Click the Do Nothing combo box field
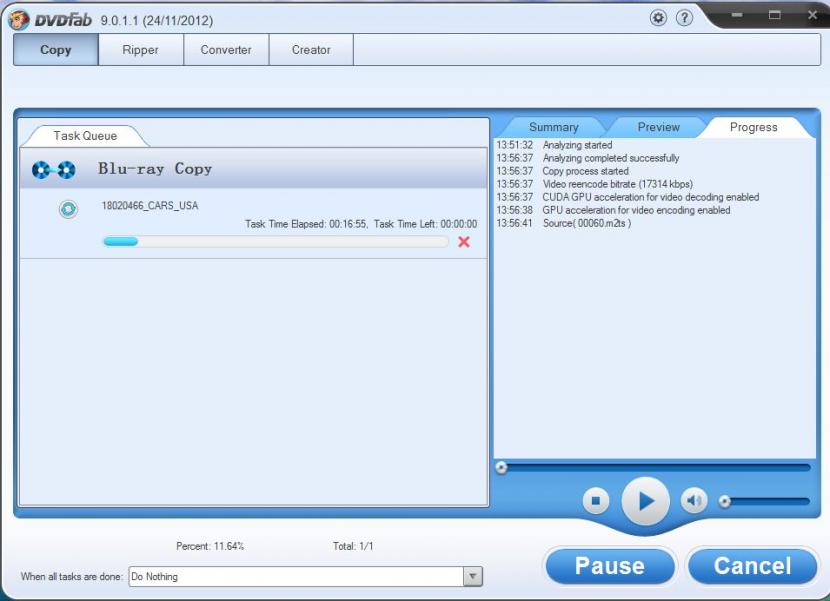The height and width of the screenshot is (601, 830). [x=305, y=576]
